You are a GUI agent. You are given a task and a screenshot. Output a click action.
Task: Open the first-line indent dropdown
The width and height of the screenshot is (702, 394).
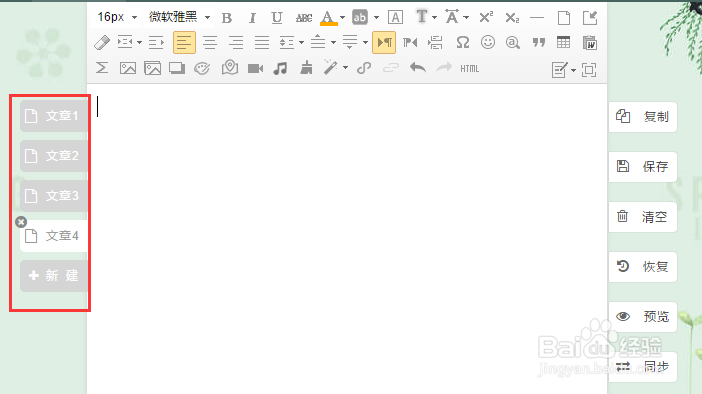(x=139, y=43)
